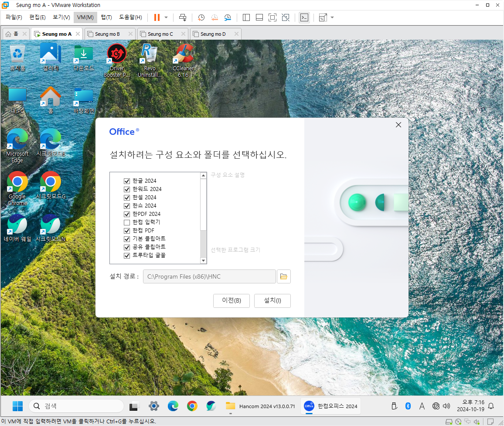Uncheck the 한PDF 2024 component
The image size is (504, 426).
[x=127, y=214]
